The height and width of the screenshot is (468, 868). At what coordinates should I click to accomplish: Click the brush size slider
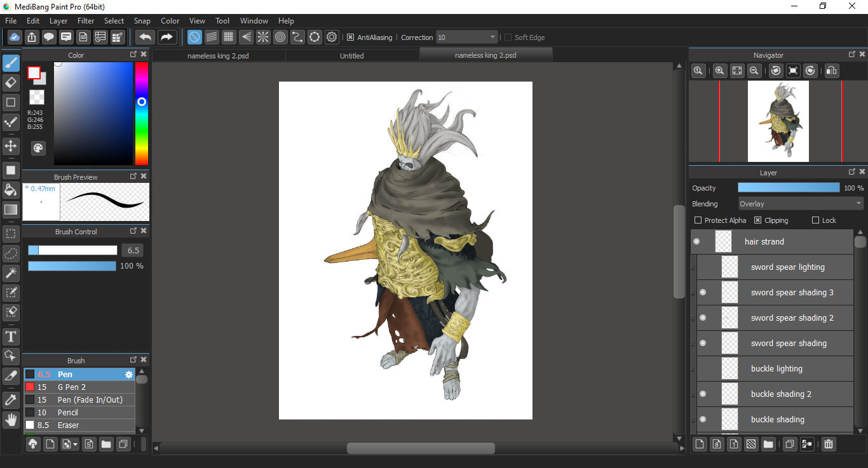(x=72, y=250)
